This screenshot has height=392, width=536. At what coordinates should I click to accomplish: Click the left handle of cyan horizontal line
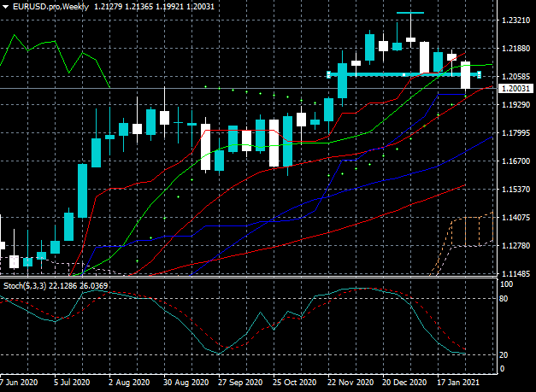coord(329,74)
